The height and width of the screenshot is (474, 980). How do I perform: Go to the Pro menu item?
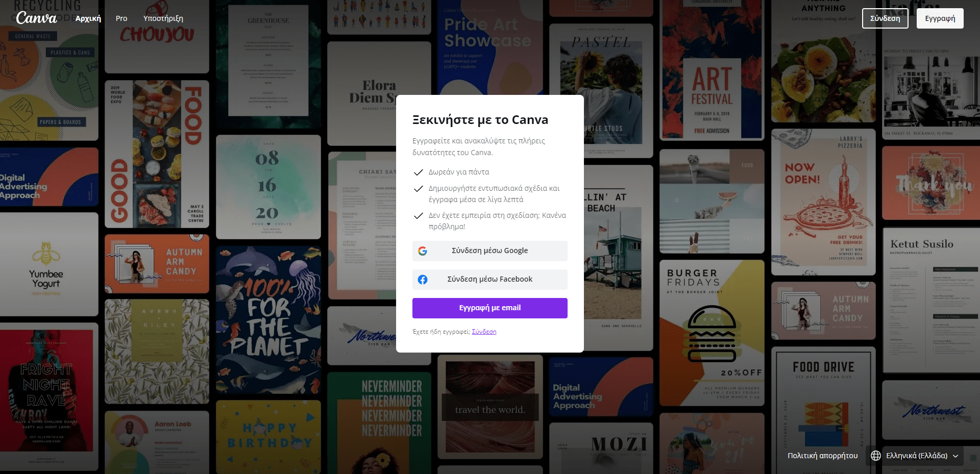[121, 18]
